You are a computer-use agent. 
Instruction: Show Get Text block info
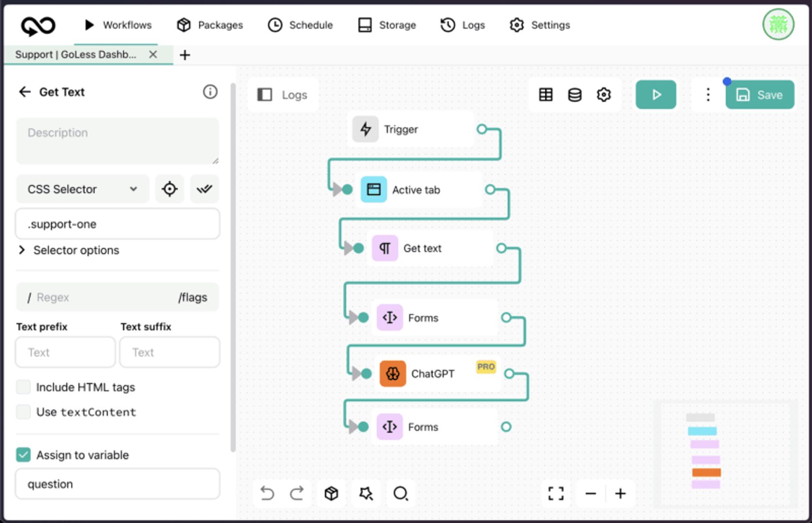210,92
